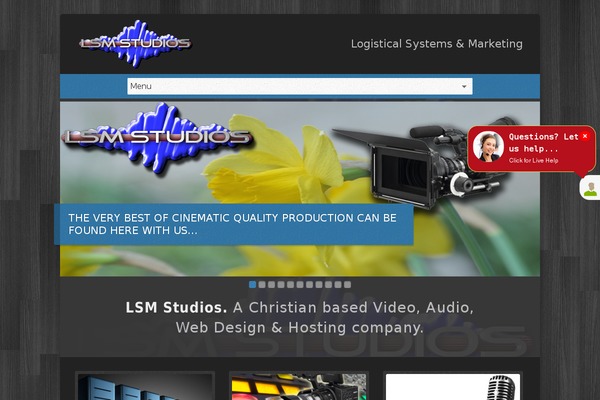Image resolution: width=600 pixels, height=400 pixels.
Task: Select the fifth slider pagination dot
Action: pos(290,284)
